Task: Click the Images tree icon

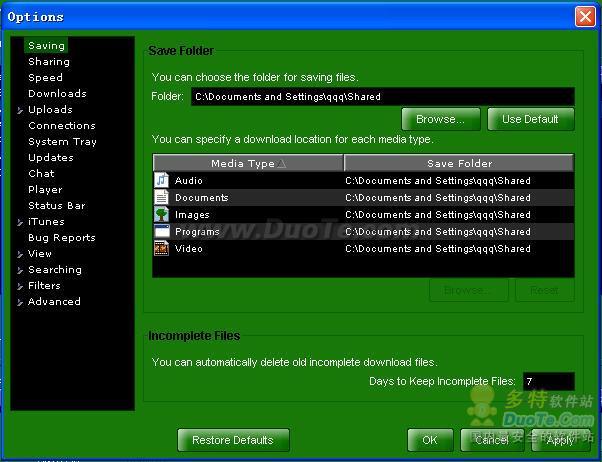Action: (161, 214)
